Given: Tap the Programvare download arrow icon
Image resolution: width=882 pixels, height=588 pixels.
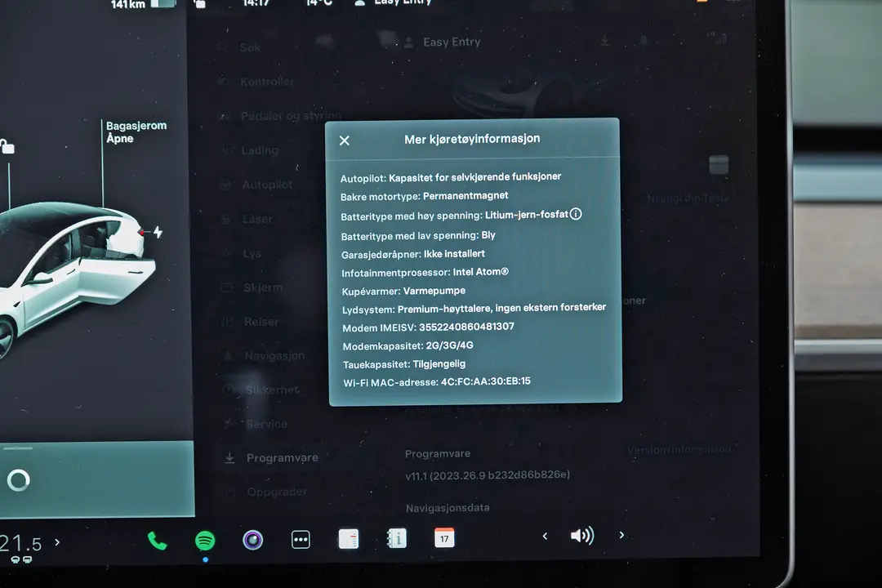Looking at the screenshot, I should coord(229,458).
